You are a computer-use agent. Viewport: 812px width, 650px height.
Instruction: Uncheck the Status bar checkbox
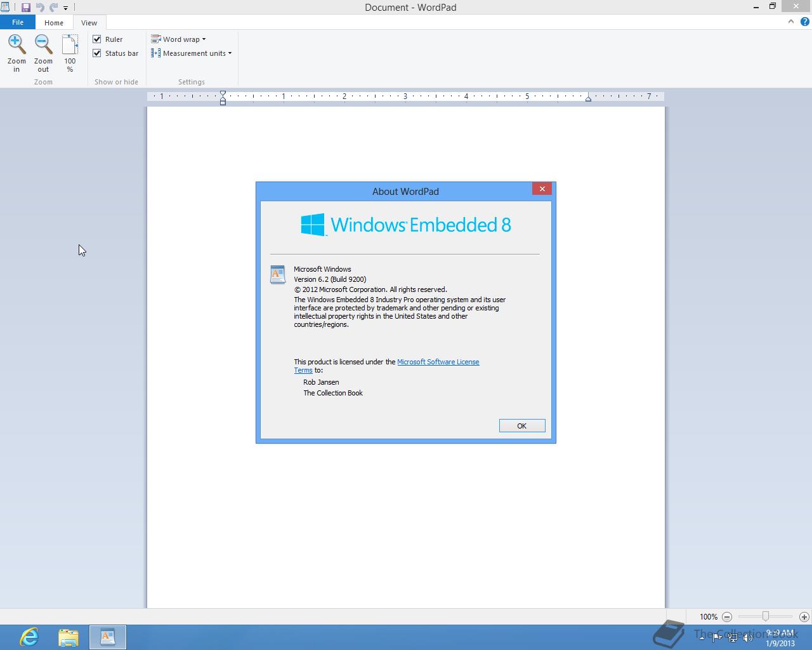pyautogui.click(x=97, y=53)
